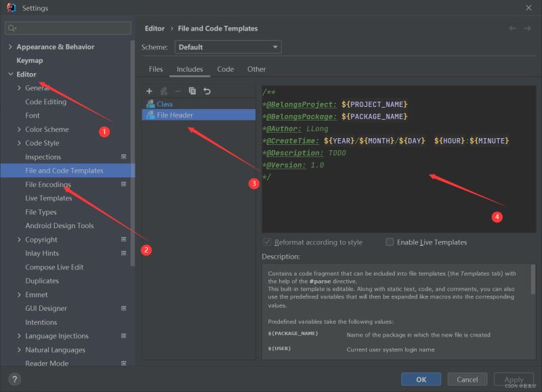Viewport: 542px width, 392px height.
Task: Switch to the Other tab
Action: pyautogui.click(x=257, y=69)
